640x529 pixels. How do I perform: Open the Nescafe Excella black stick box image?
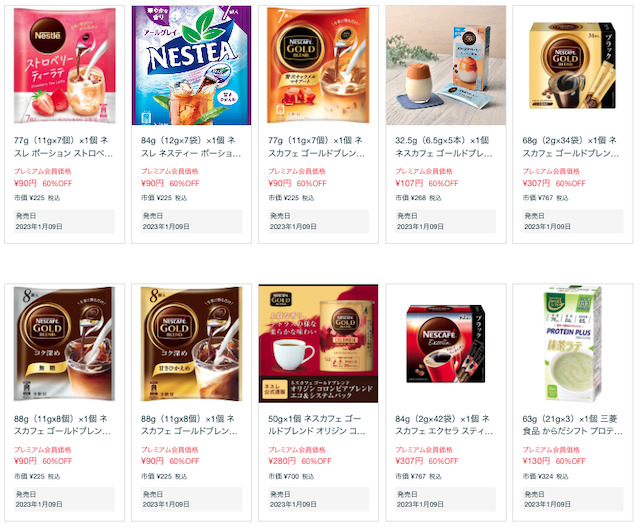[446, 344]
